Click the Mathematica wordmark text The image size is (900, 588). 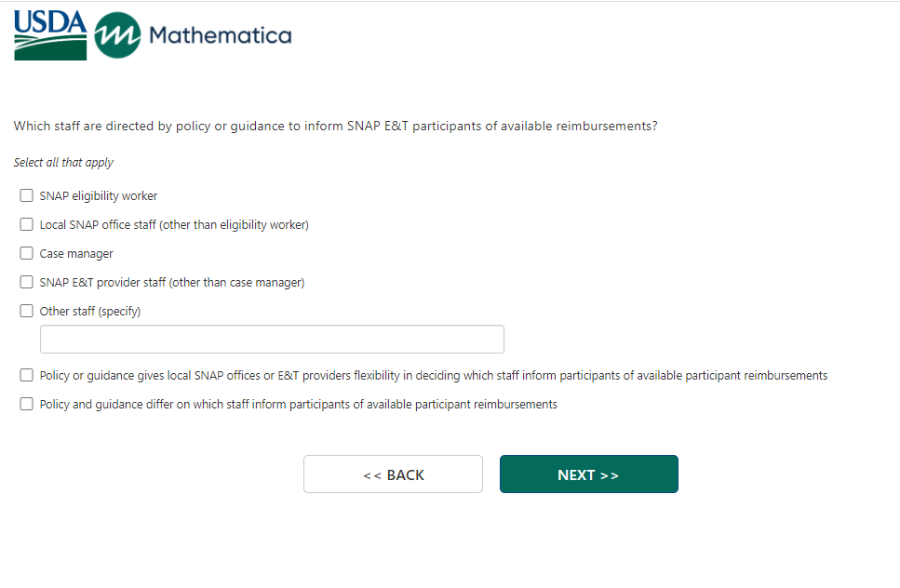point(220,35)
